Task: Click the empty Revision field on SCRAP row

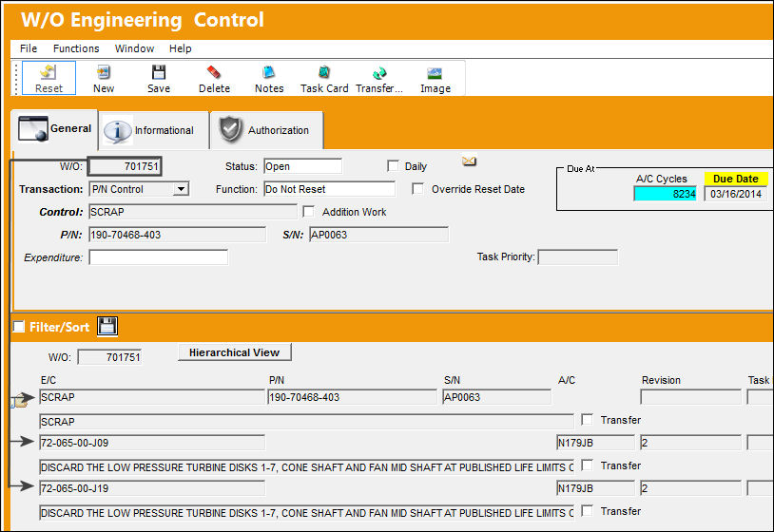Action: click(x=690, y=397)
